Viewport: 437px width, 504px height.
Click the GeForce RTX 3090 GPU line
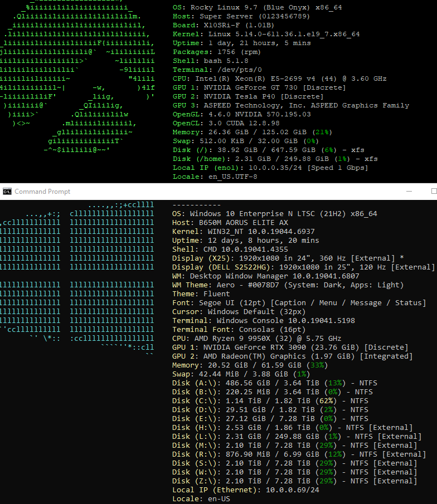click(x=290, y=348)
